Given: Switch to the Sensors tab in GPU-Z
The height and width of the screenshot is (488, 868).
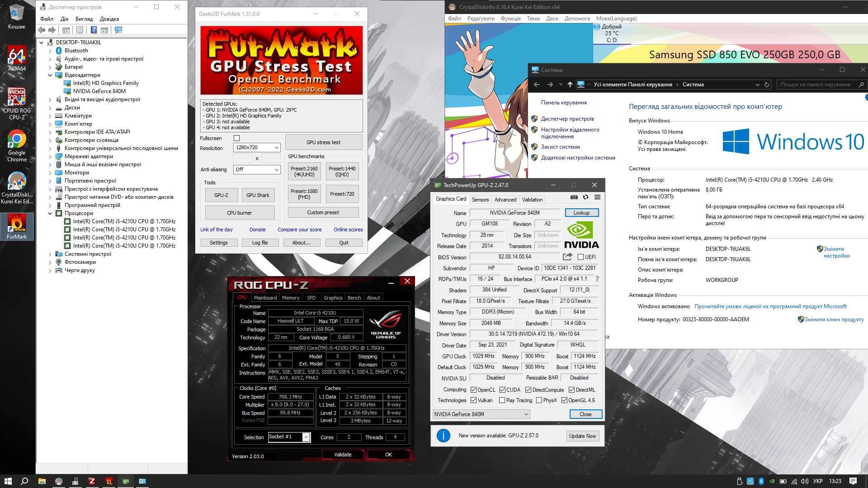Looking at the screenshot, I should pyautogui.click(x=480, y=199).
